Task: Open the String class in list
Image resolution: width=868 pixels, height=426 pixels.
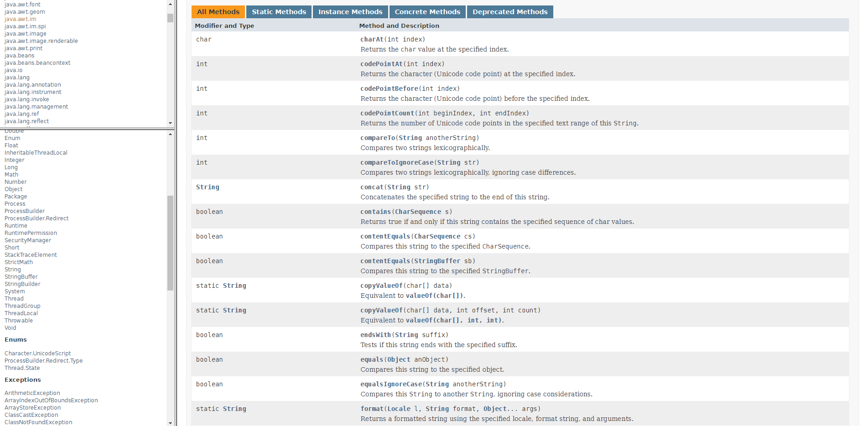Action: tap(13, 270)
